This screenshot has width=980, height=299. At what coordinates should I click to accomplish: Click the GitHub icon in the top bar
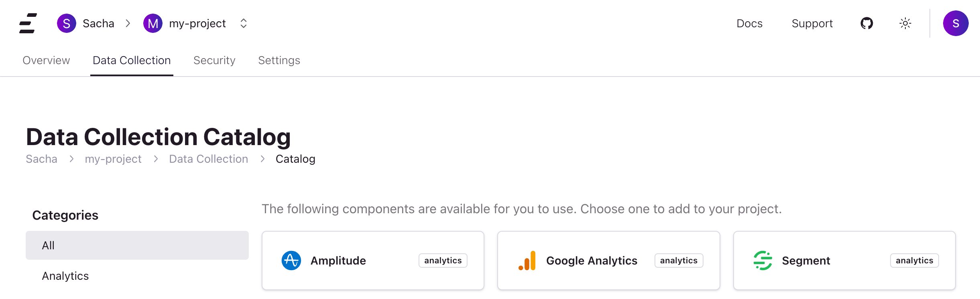tap(867, 23)
